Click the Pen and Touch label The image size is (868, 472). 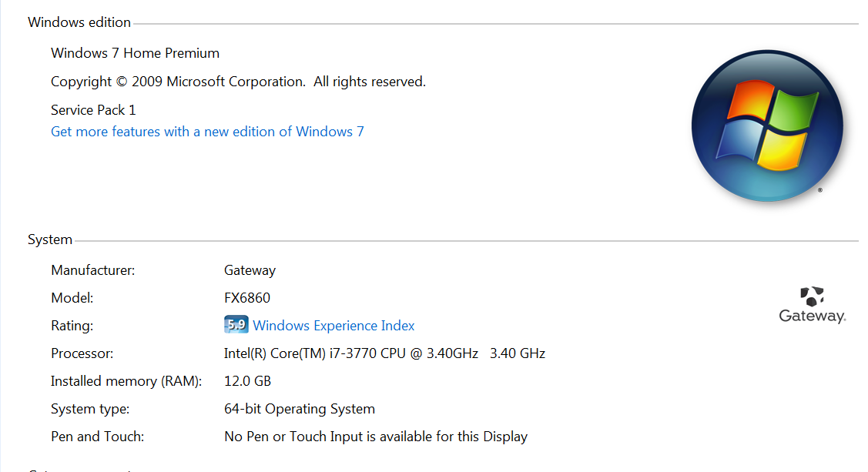point(97,437)
